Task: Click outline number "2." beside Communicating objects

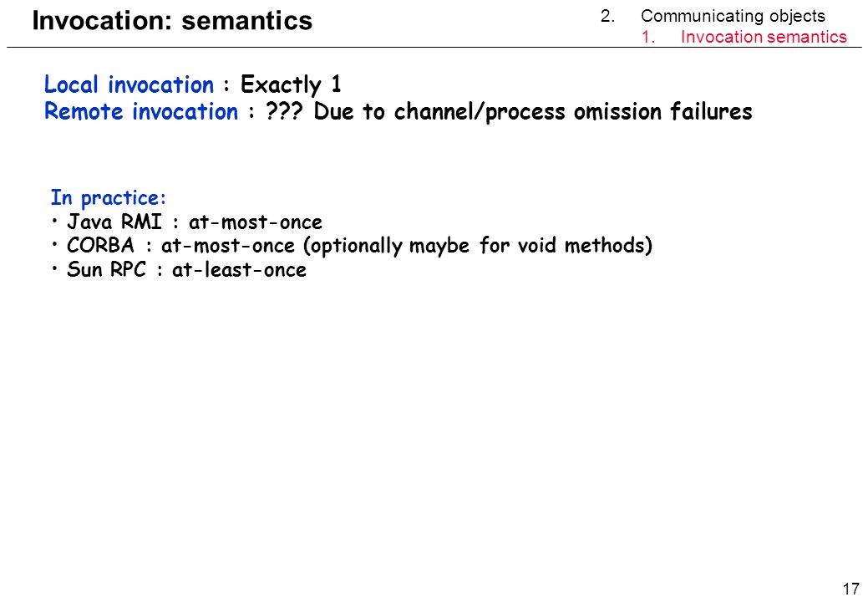Action: tap(608, 16)
